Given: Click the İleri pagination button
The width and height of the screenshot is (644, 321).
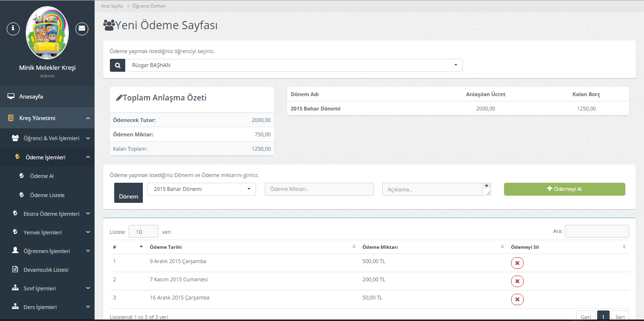Looking at the screenshot, I should click(620, 317).
